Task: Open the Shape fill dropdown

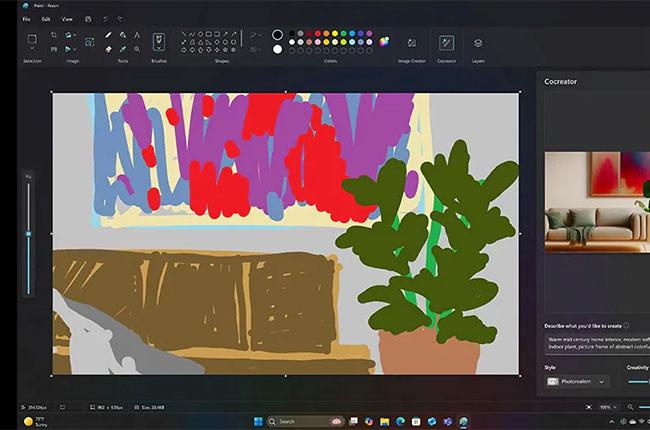Action: (255, 49)
